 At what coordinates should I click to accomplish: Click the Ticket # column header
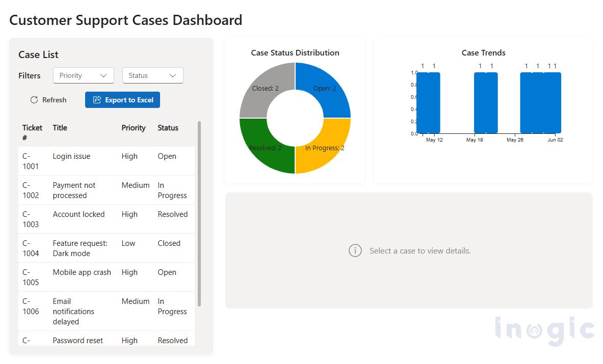pyautogui.click(x=32, y=132)
